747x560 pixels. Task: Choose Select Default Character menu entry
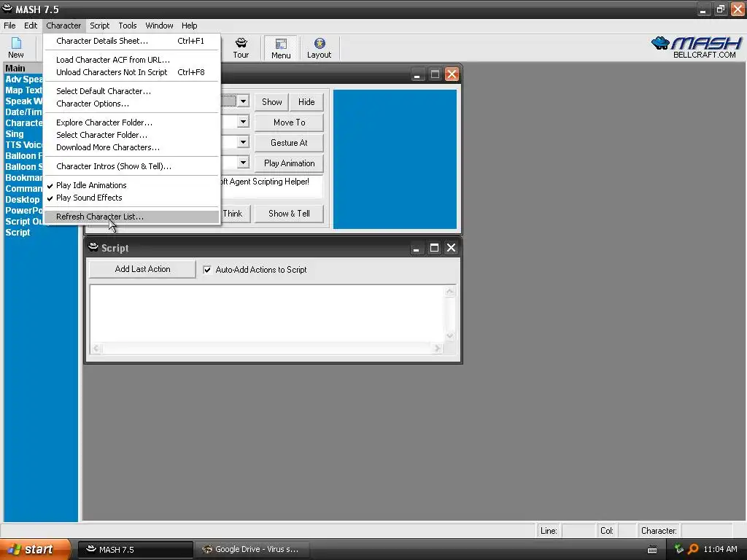click(132, 91)
